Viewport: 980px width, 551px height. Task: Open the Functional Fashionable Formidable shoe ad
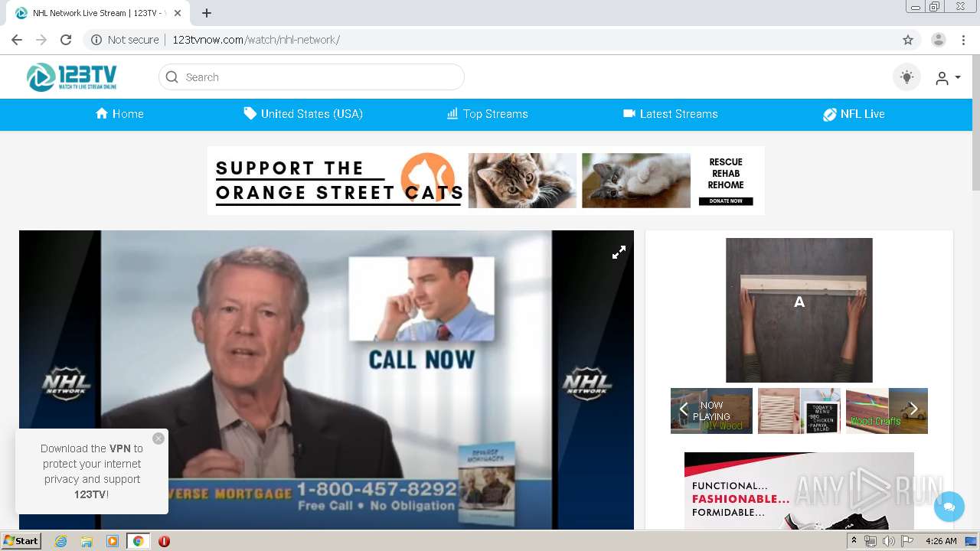pyautogui.click(x=799, y=491)
